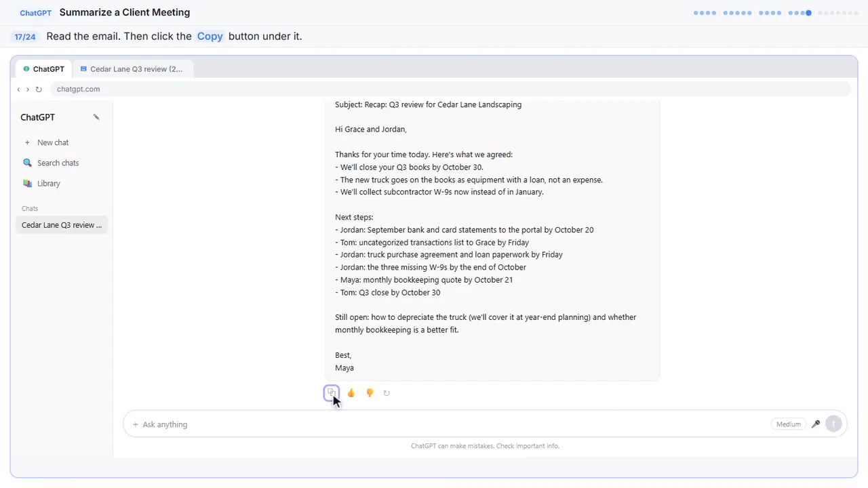Switch to the ChatGPT browser tab

(x=44, y=69)
